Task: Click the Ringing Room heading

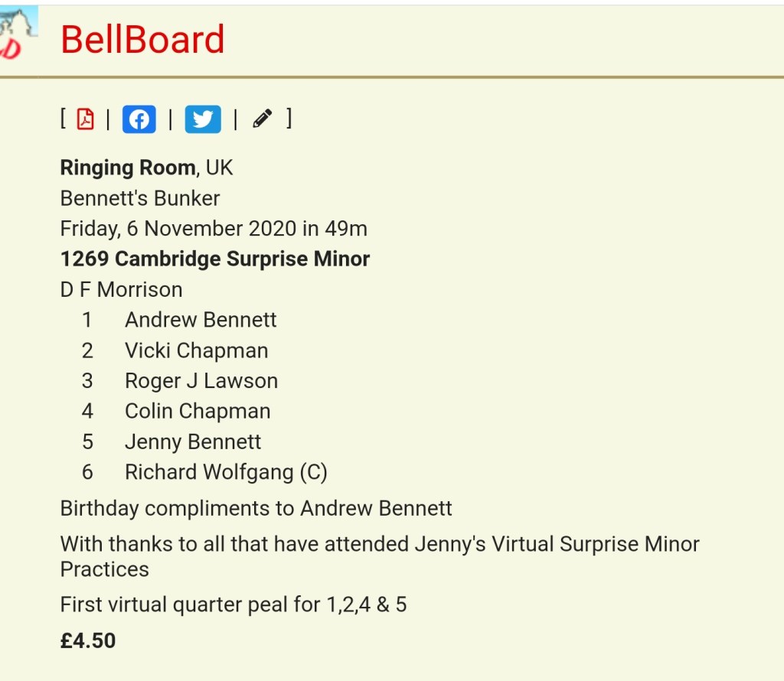Action: (128, 168)
